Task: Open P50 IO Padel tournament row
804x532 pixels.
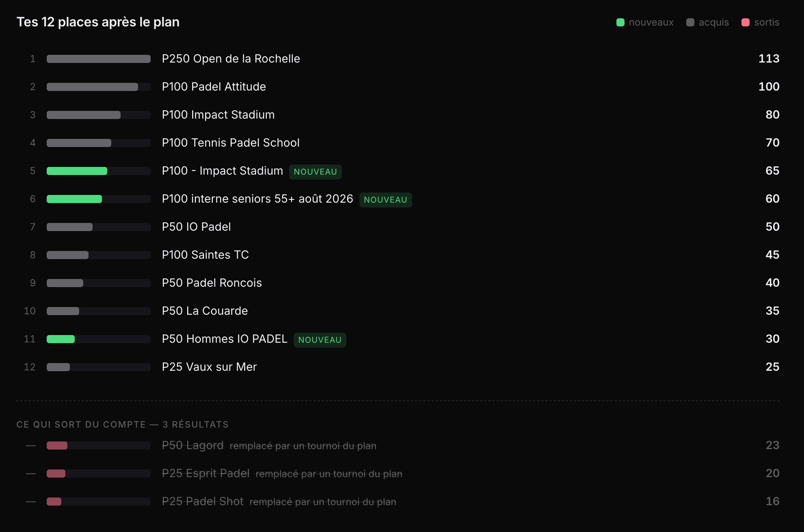Action: [398, 227]
